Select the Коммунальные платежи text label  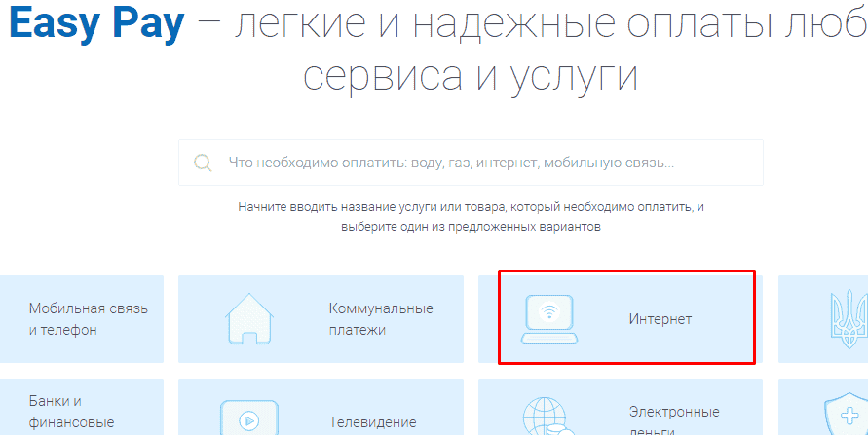(380, 319)
